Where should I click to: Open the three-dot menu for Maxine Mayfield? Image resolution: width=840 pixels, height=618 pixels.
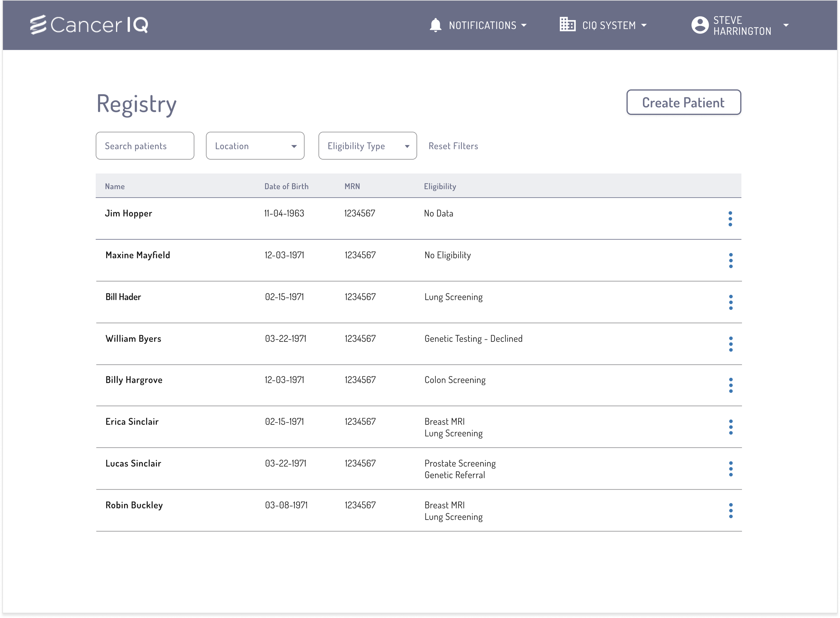click(x=730, y=260)
